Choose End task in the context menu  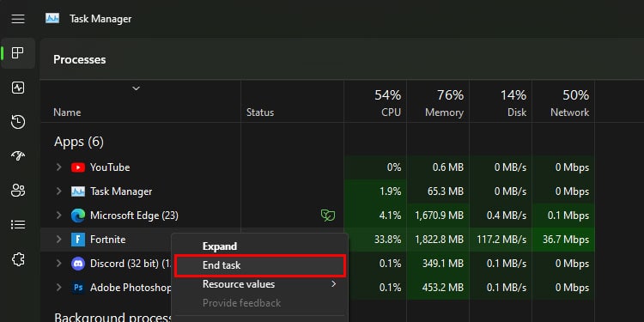tap(259, 265)
